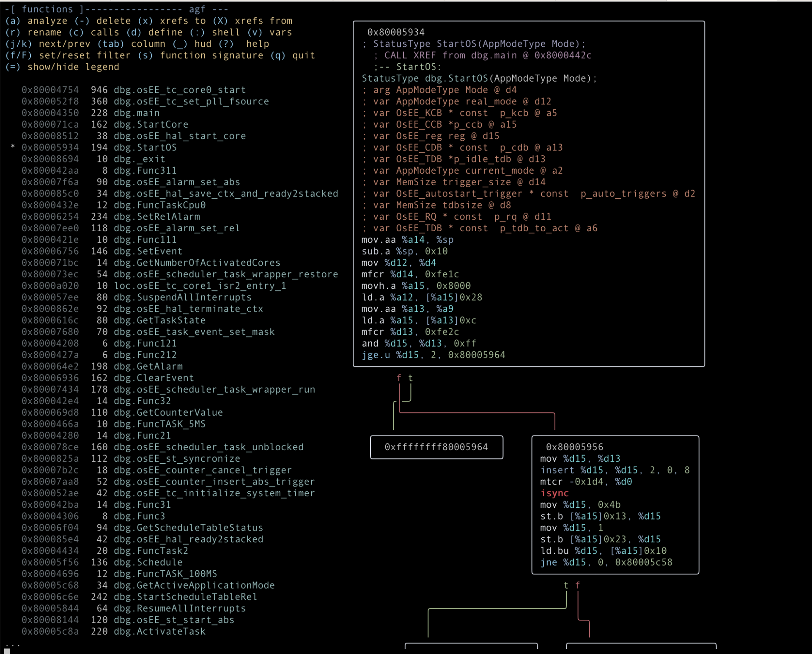Select dbg.osEE_hal_ready2stacked row
Screen dimensions: 812x654
142,539
